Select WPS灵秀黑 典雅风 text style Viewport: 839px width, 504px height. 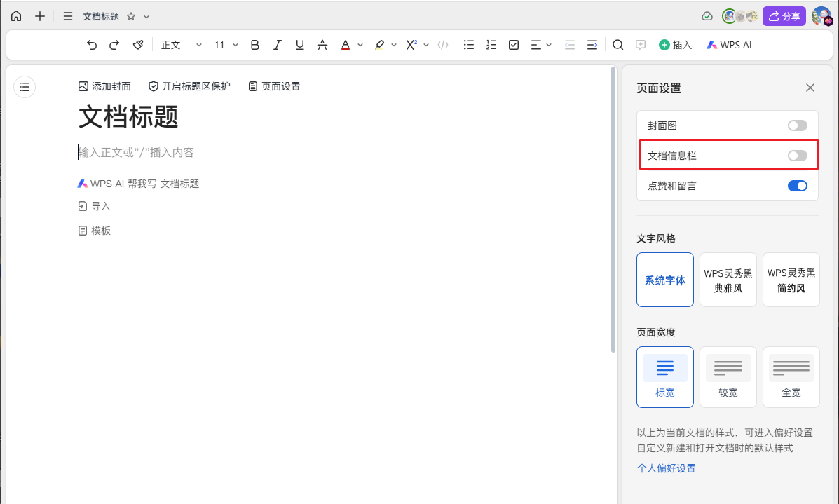[728, 280]
